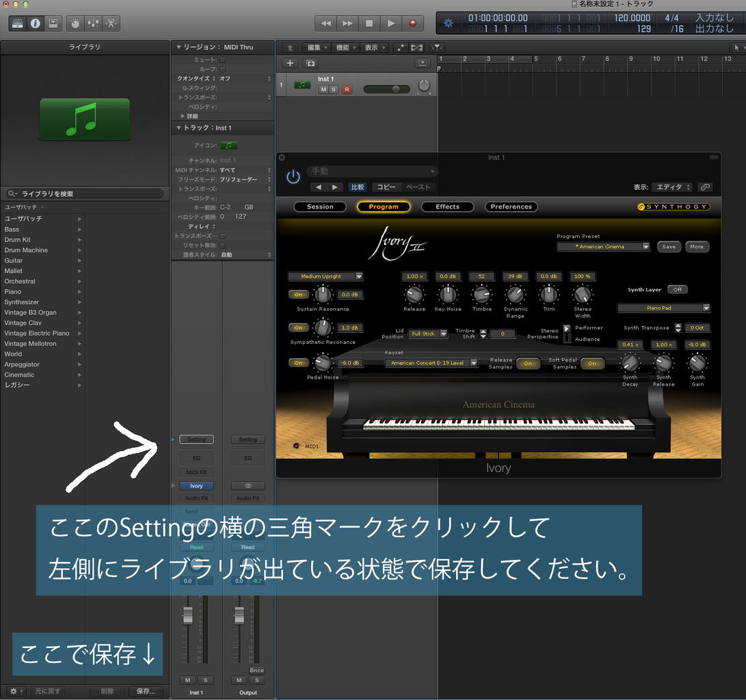The height and width of the screenshot is (700, 746).
Task: Click the Ivory instrument slot button
Action: (196, 486)
